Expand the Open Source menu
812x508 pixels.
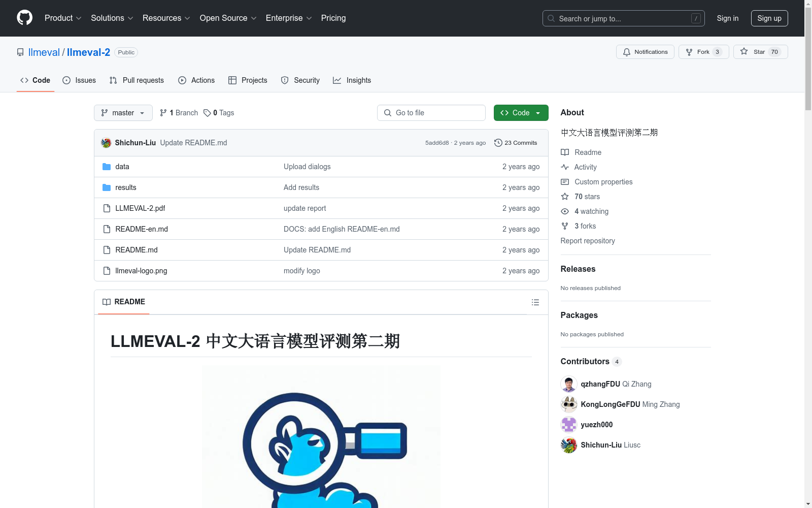tap(228, 18)
